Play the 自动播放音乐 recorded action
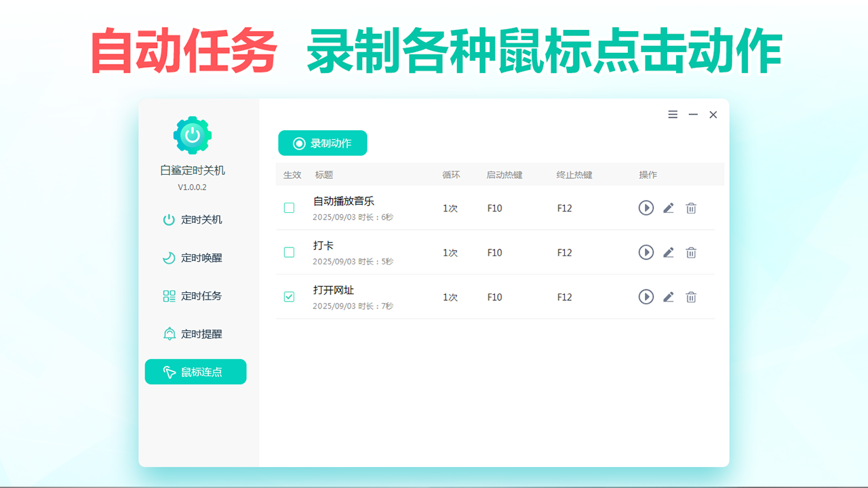This screenshot has height=488, width=868. tap(646, 208)
